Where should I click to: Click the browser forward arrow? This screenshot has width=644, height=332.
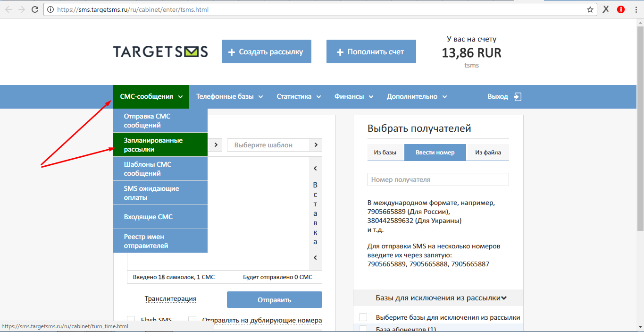[x=22, y=9]
